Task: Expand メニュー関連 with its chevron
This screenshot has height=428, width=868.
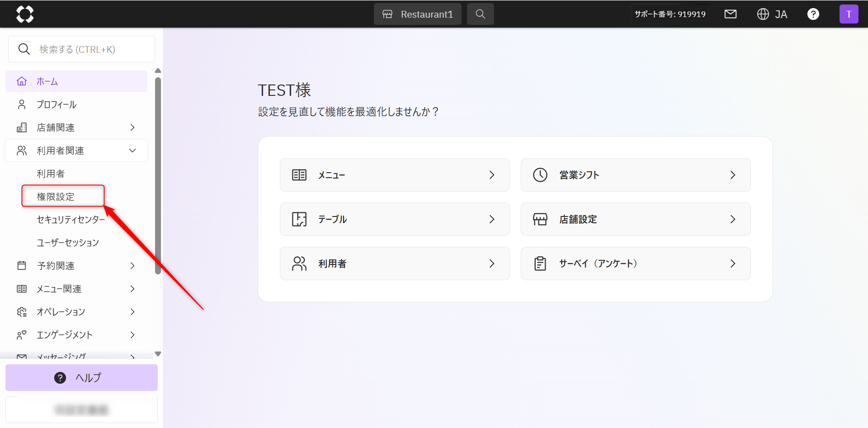Action: [x=132, y=289]
